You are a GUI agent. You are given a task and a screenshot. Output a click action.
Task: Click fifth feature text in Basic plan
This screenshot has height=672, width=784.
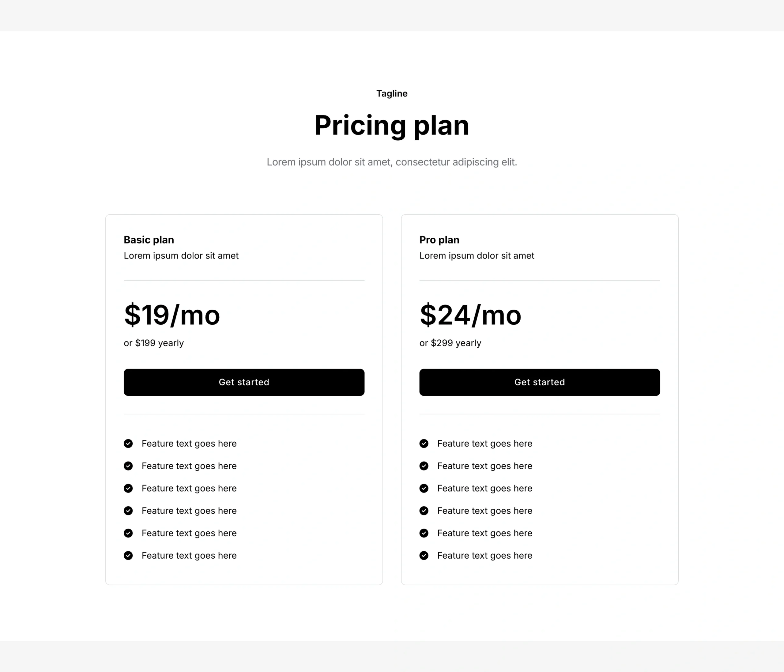point(189,533)
